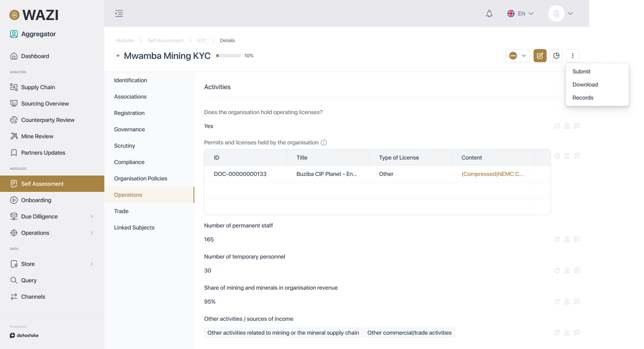The width and height of the screenshot is (644, 349).
Task: Click the Modules breadcrumb
Action: click(x=125, y=41)
